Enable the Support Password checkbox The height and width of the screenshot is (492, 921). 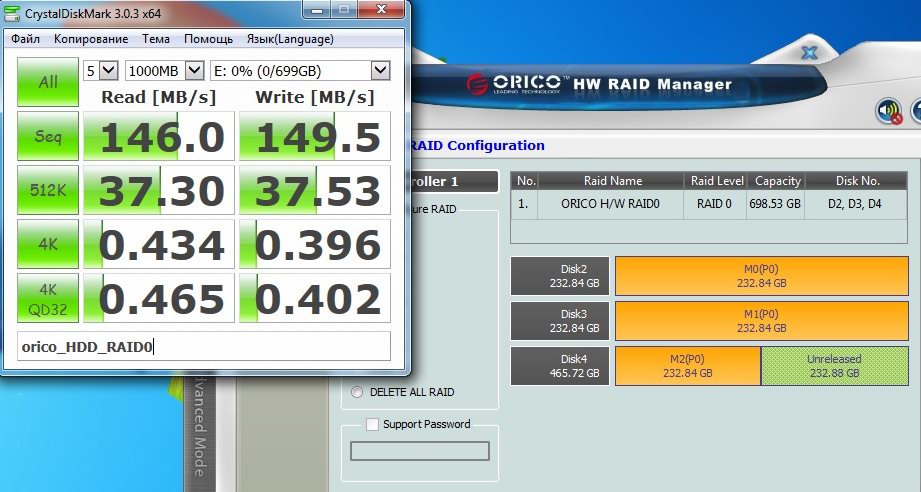click(373, 424)
